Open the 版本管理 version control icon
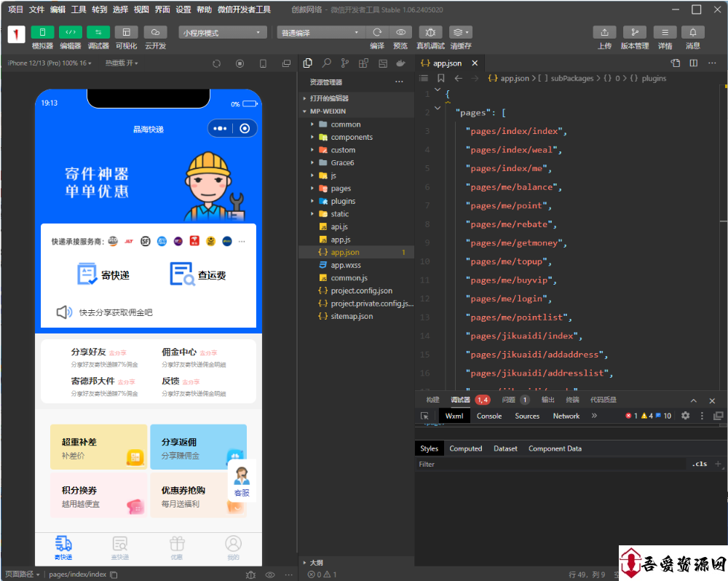The image size is (728, 581). click(634, 33)
